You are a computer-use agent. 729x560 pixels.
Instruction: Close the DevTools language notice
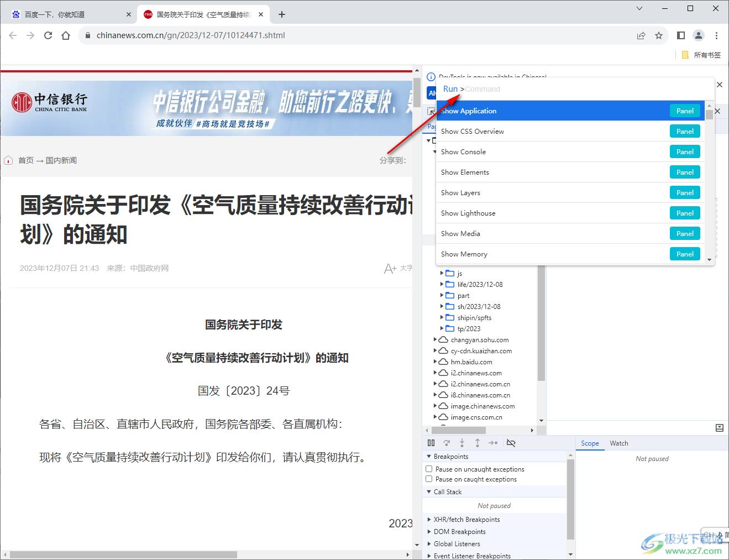[x=720, y=85]
